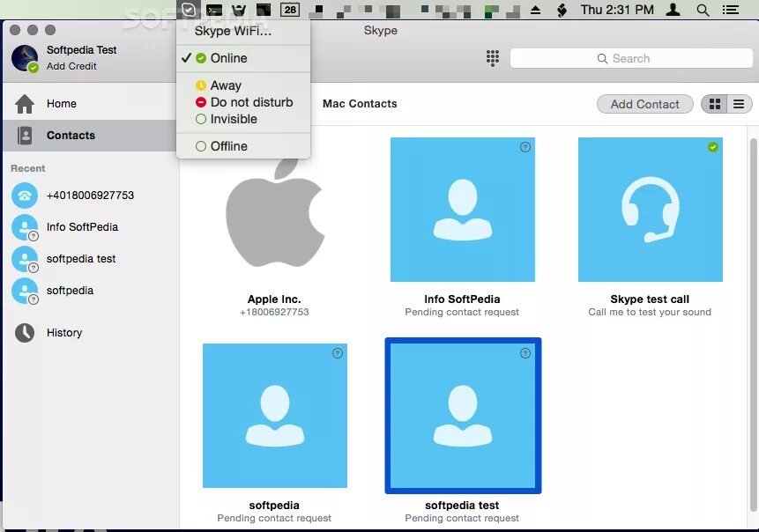
Task: Click the Mac Contacts heading
Action: (360, 104)
